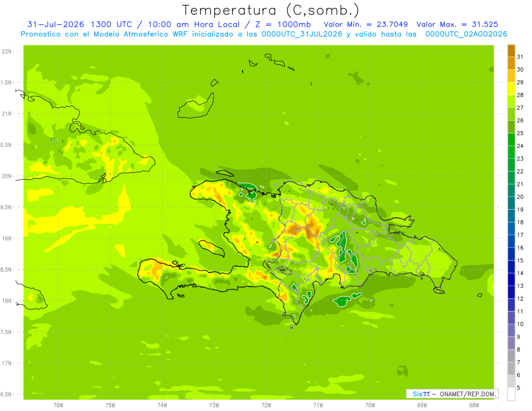Click the legend value "28"
The width and height of the screenshot is (532, 411).
(520, 95)
